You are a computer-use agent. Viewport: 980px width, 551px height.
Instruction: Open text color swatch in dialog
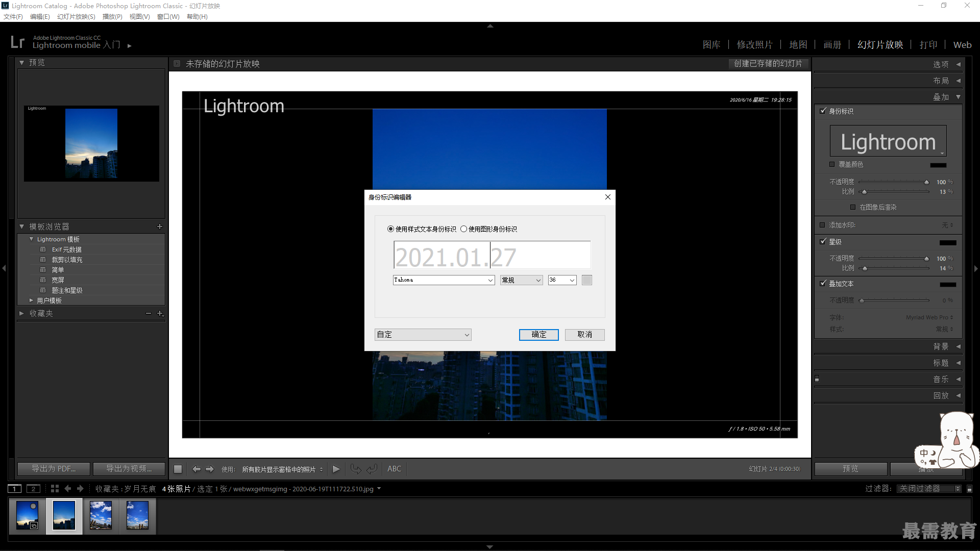click(587, 280)
